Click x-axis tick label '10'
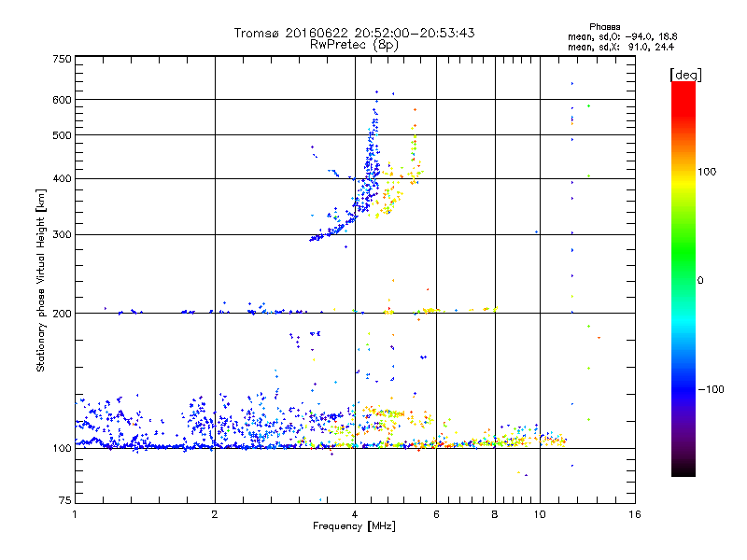The width and height of the screenshot is (747, 560). 540,514
